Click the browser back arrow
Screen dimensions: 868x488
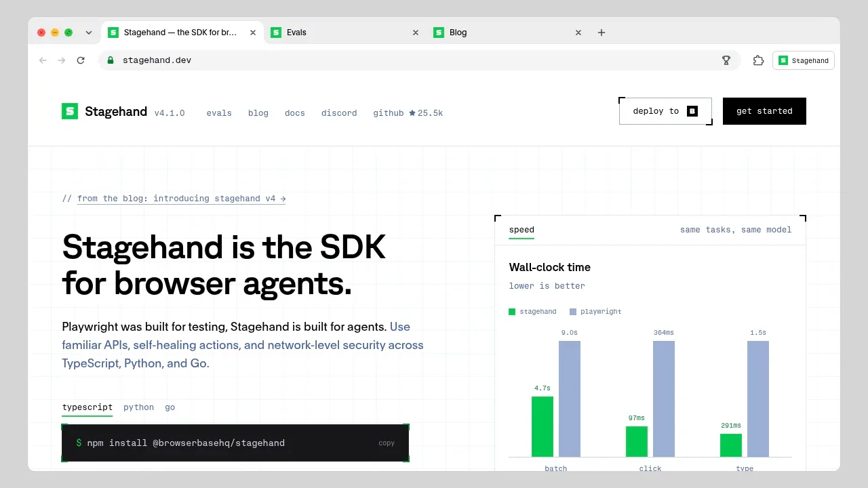43,60
